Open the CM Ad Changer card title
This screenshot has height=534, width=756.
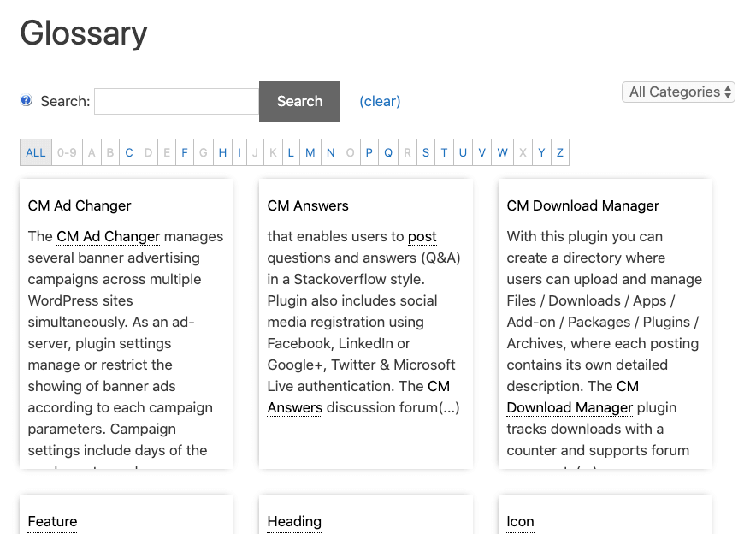point(80,205)
